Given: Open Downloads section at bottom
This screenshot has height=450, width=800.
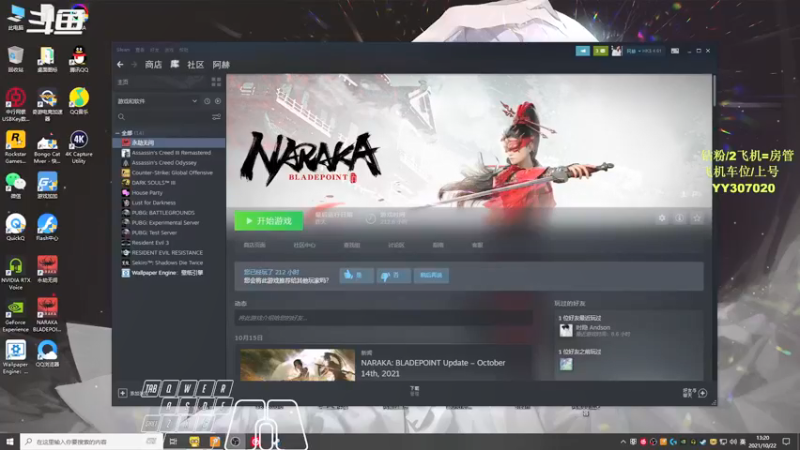Looking at the screenshot, I should (414, 391).
